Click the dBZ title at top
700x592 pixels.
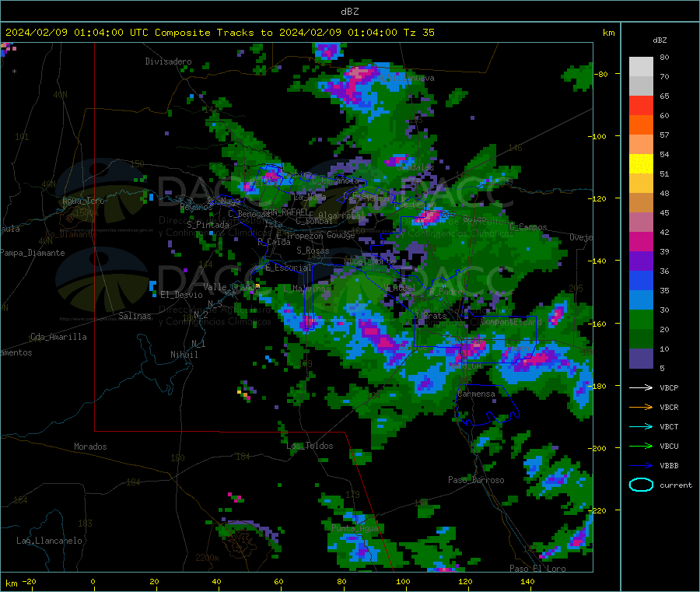349,12
